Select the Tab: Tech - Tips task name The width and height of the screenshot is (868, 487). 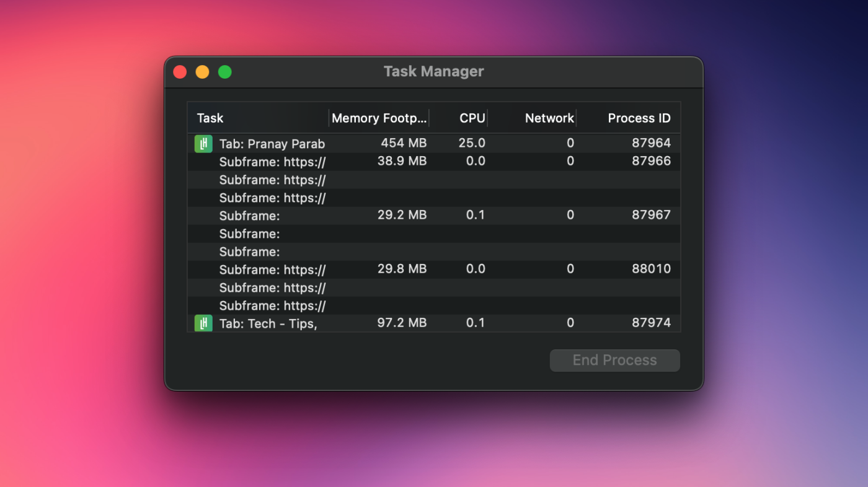tap(268, 323)
